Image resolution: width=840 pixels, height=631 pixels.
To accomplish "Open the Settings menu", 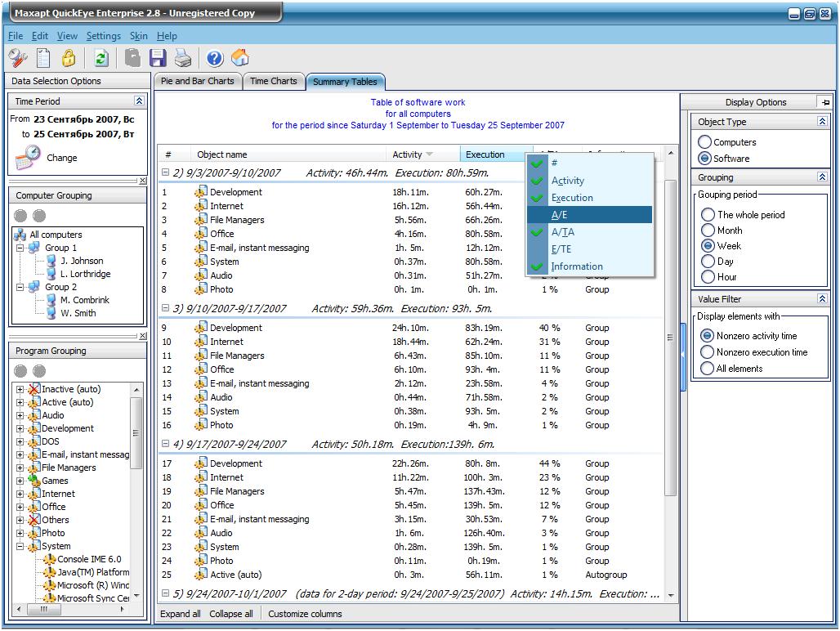I will tap(104, 36).
